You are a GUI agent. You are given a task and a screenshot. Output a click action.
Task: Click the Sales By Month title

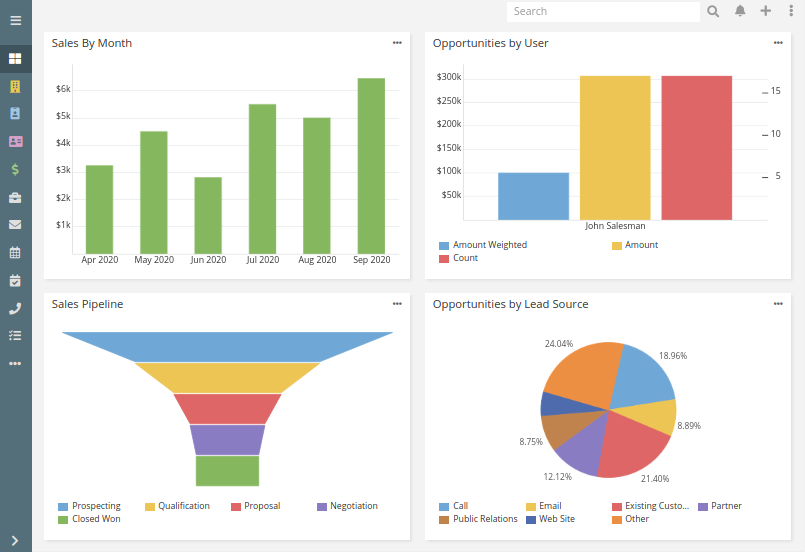point(92,43)
